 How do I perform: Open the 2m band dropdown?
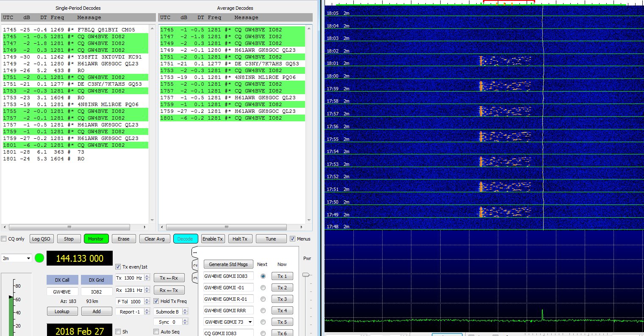tap(17, 258)
